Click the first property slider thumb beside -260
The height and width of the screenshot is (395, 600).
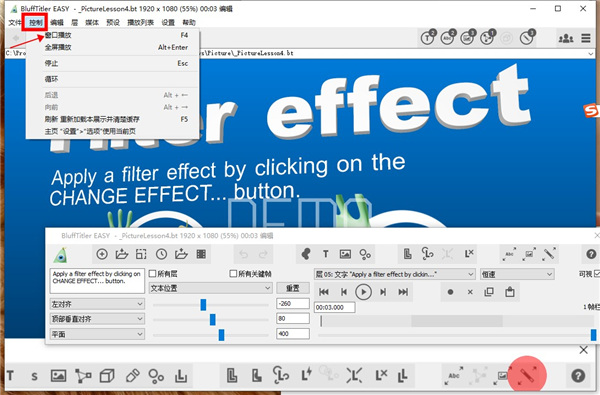(203, 305)
